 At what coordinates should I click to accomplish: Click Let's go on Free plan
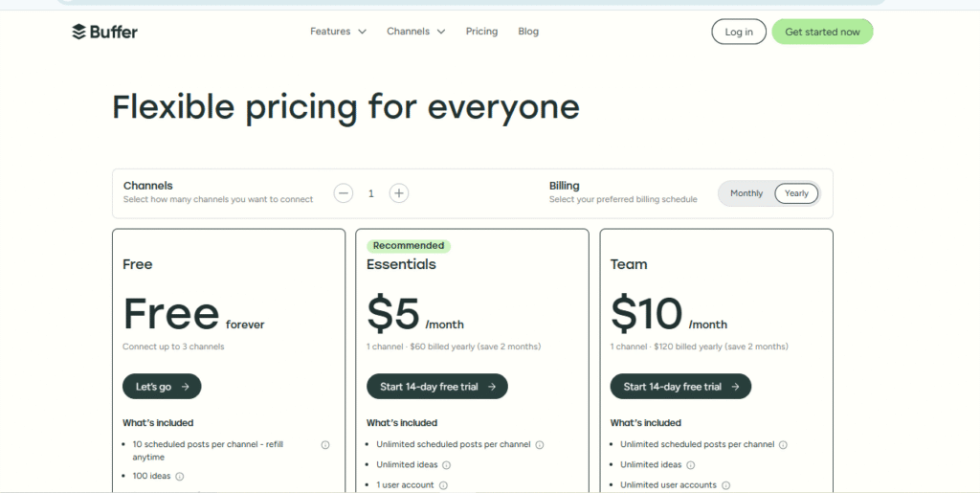(162, 386)
